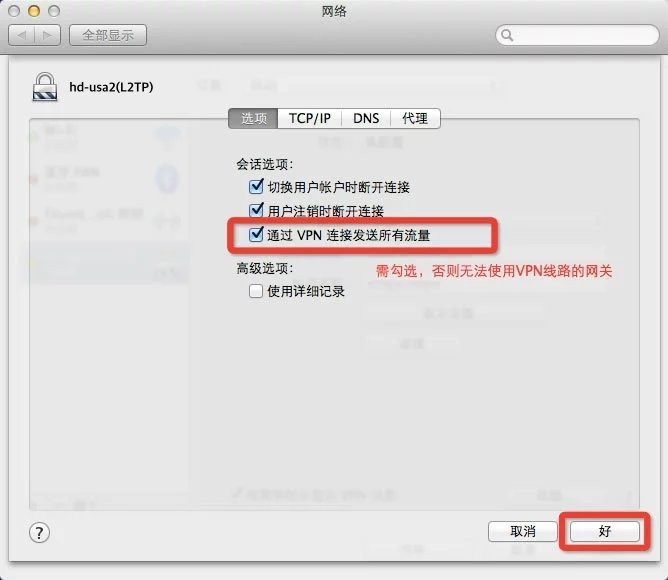
Task: Click the forward navigation arrow
Action: tap(48, 35)
